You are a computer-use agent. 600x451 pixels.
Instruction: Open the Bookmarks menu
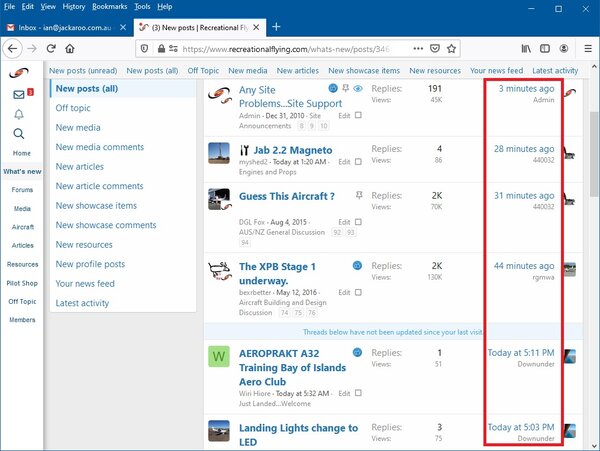click(x=111, y=6)
